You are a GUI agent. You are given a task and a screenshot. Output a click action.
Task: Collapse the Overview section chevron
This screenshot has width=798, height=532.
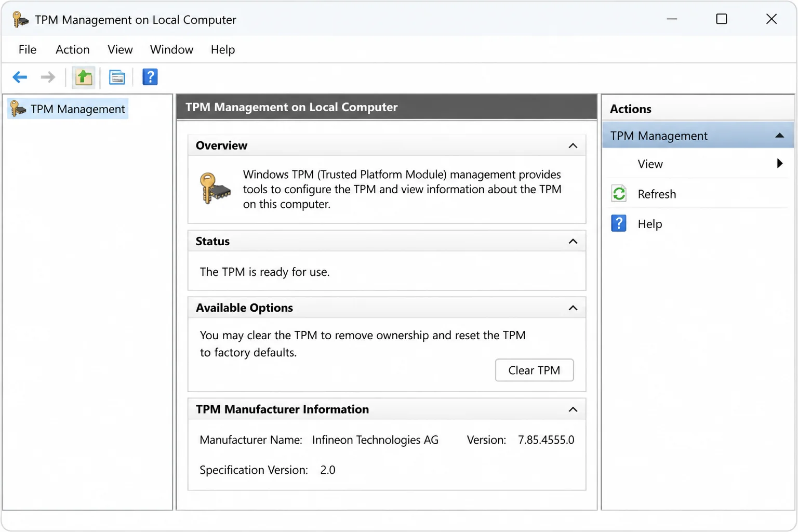[x=573, y=145]
